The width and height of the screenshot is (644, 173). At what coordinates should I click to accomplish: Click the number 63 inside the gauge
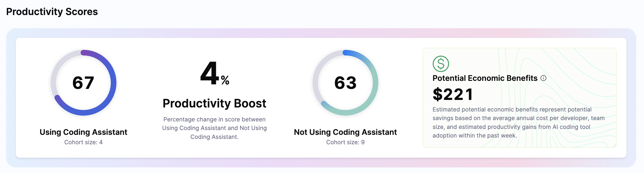coord(345,83)
